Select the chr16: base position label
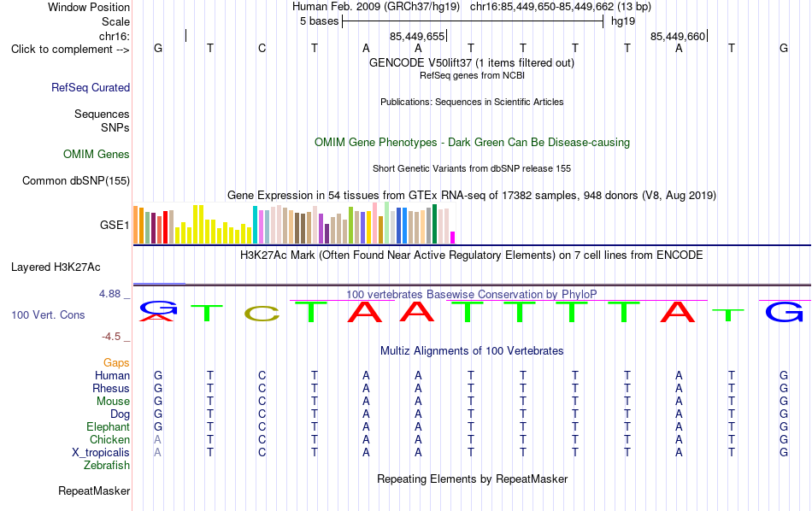Viewport: 812px width, 511px height. (x=115, y=36)
